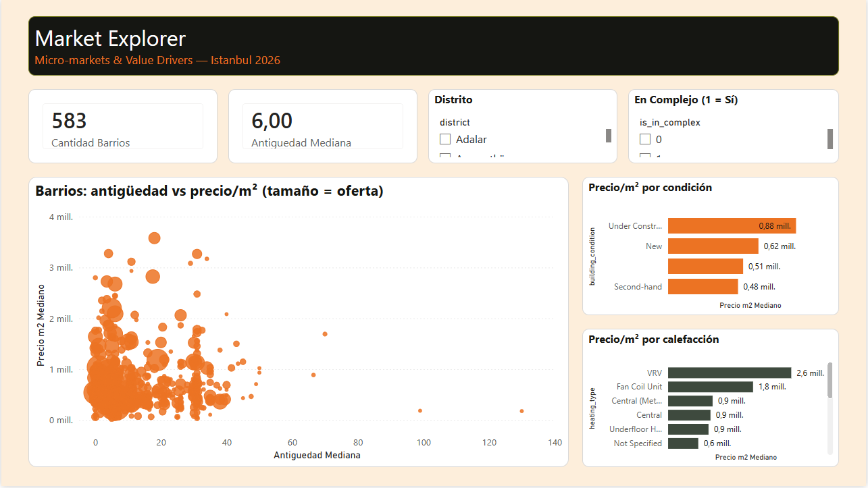Click the 0,62 mill. value label

coord(780,246)
